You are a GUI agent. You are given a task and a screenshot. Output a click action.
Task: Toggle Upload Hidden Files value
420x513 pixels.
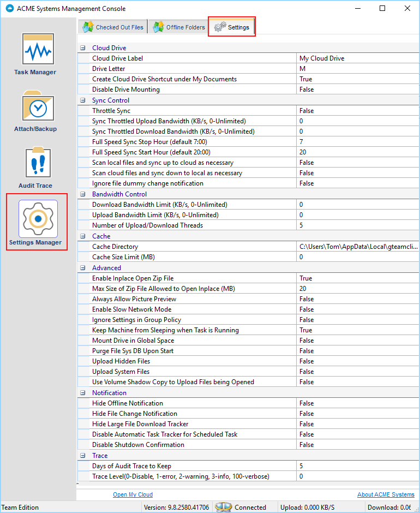[x=358, y=361]
